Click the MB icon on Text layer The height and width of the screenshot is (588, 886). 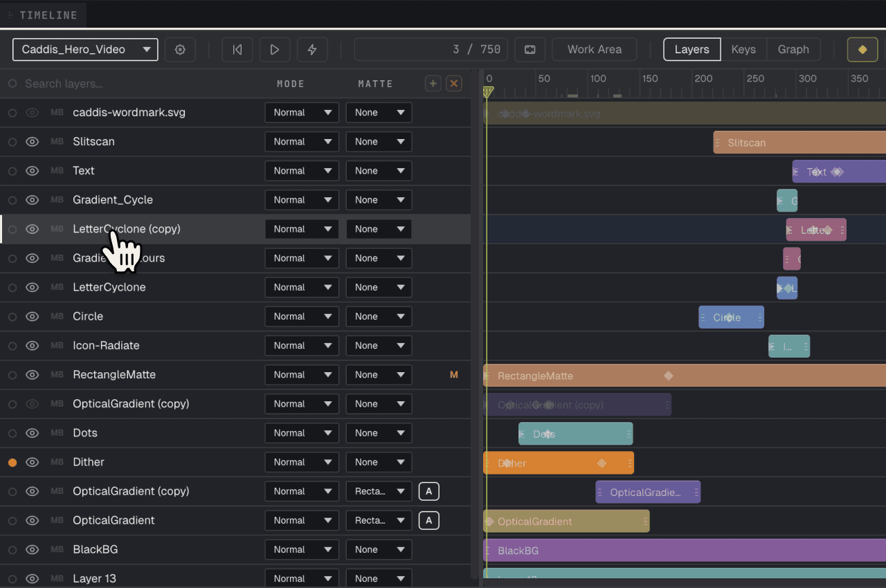coord(57,171)
